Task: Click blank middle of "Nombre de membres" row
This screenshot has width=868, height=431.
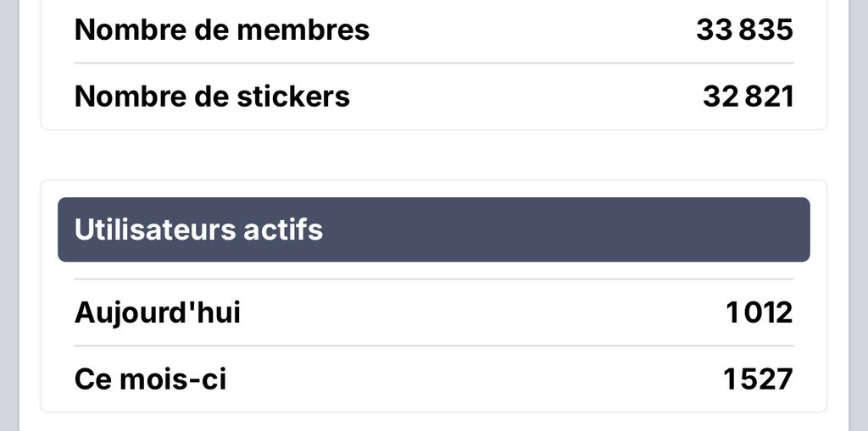Action: click(526, 30)
